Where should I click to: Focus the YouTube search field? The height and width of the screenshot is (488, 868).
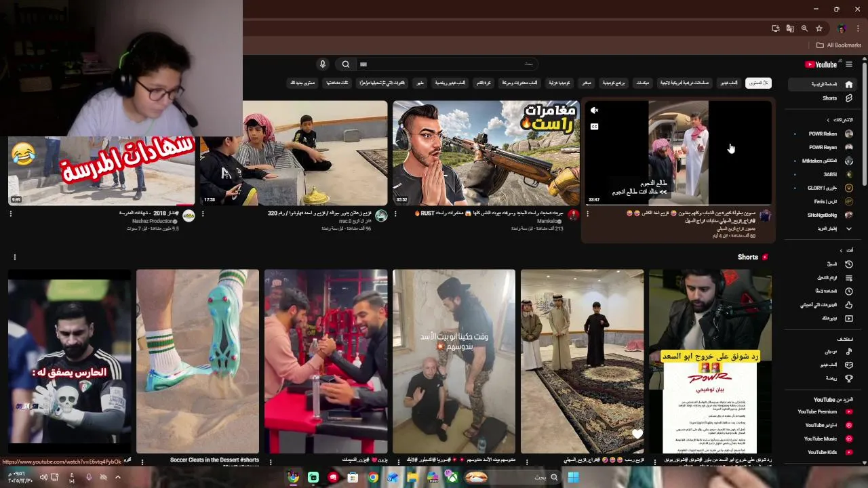tap(446, 64)
